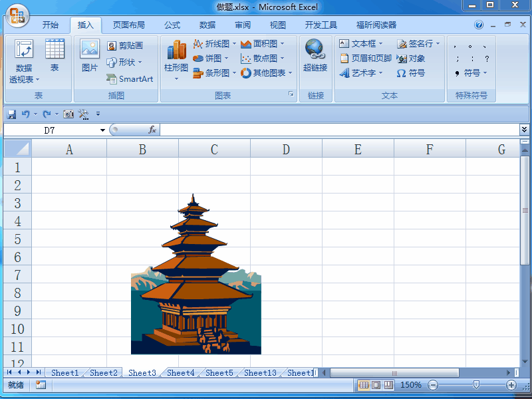Select the Sheet1 worksheet tab
The width and height of the screenshot is (532, 399).
tap(65, 372)
